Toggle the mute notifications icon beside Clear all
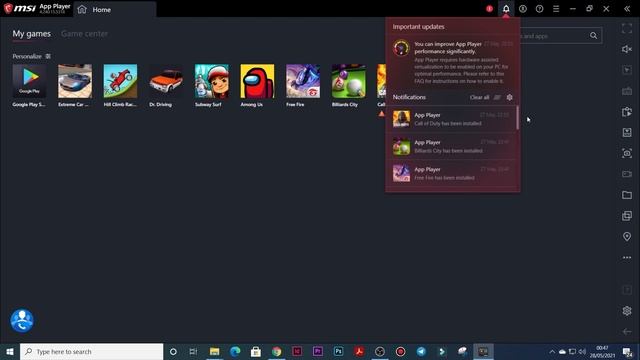 click(497, 97)
